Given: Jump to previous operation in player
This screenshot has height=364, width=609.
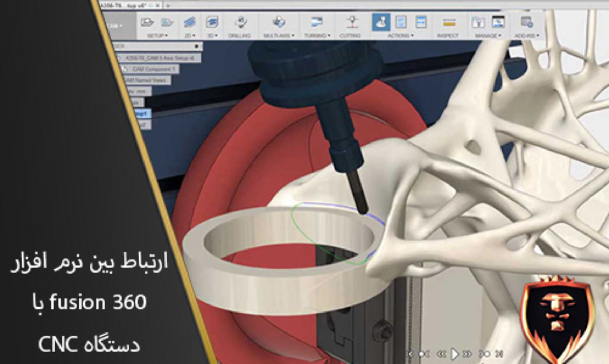Looking at the screenshot, I should 425,354.
